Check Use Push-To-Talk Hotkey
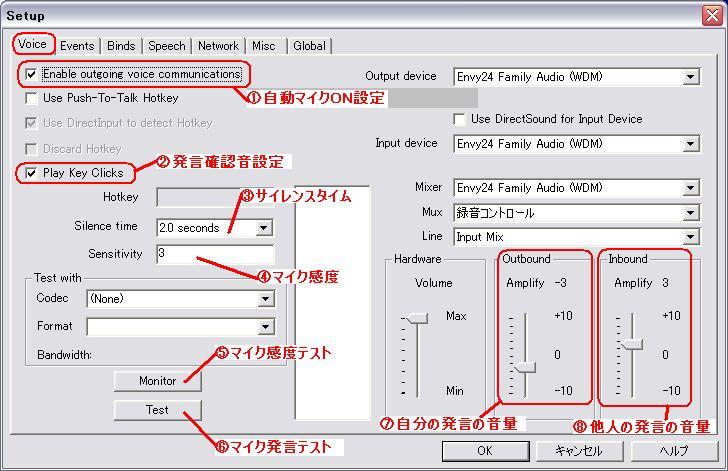 click(x=31, y=98)
